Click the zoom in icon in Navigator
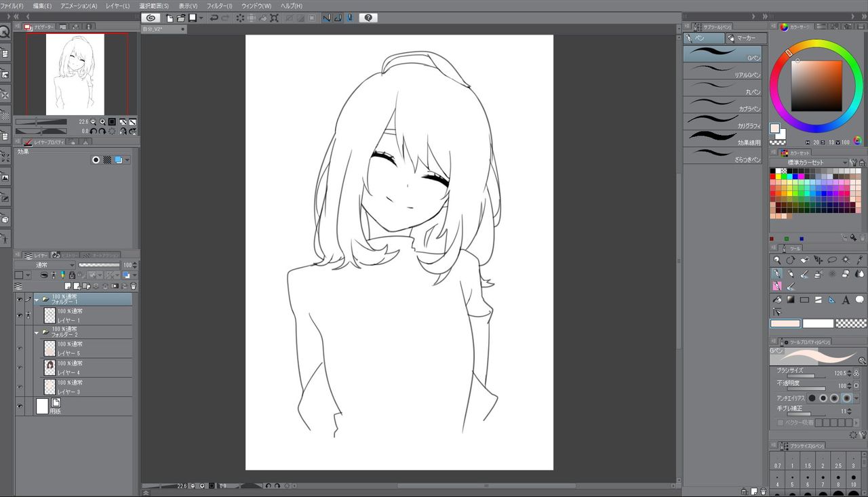 [x=102, y=122]
